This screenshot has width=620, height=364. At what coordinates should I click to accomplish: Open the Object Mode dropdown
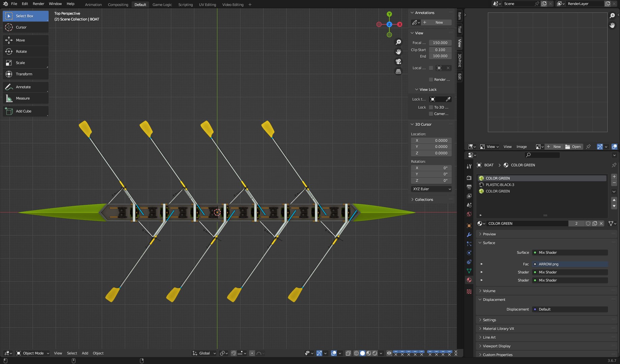pos(33,353)
